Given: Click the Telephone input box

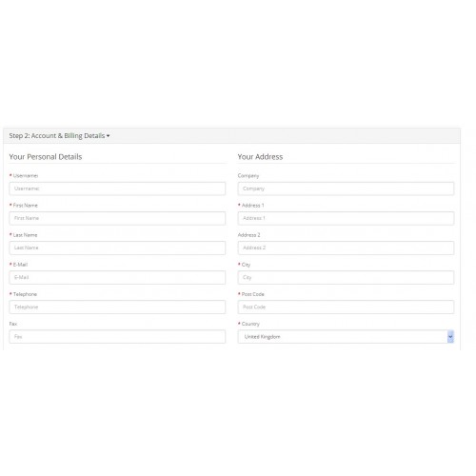Looking at the screenshot, I should [x=117, y=307].
